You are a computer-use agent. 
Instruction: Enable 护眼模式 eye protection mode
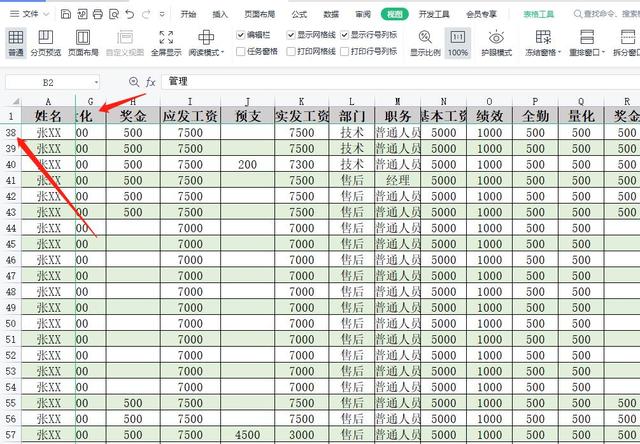496,43
